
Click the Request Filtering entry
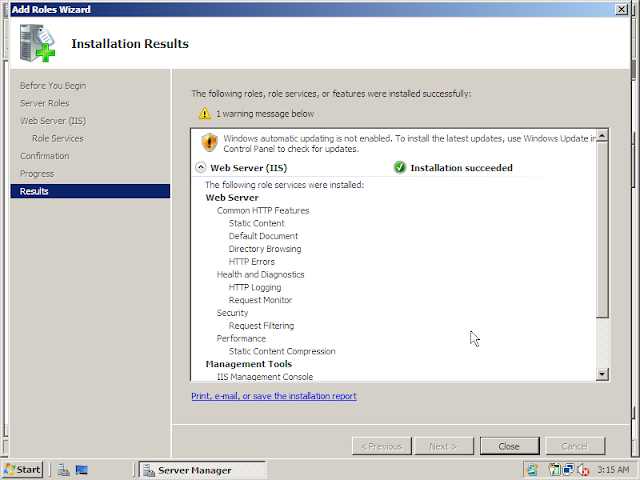(x=261, y=326)
